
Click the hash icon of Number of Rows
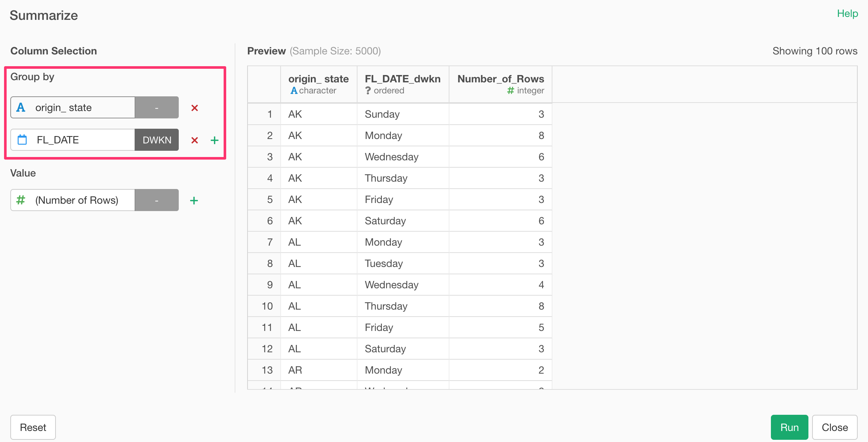coord(21,200)
